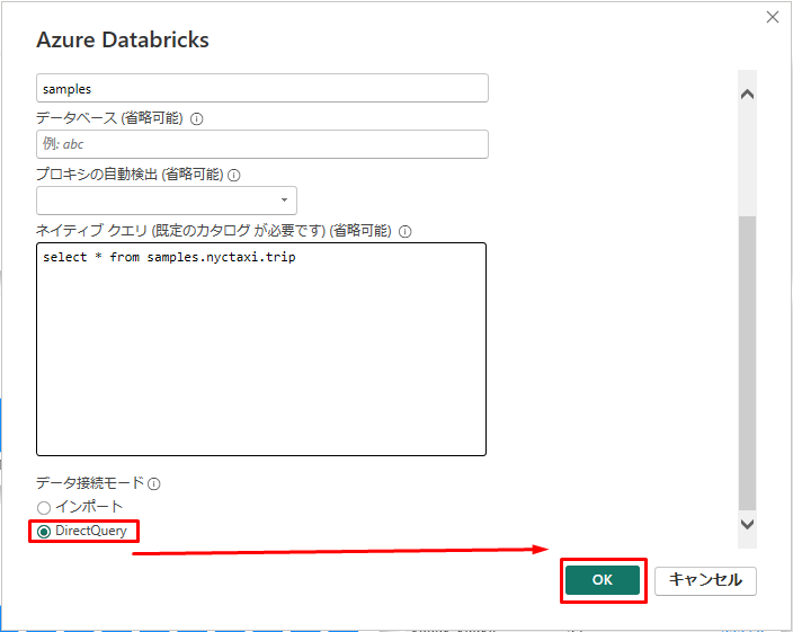Image resolution: width=793 pixels, height=632 pixels.
Task: Close the Azure Databricks dialog with X
Action: click(x=772, y=17)
